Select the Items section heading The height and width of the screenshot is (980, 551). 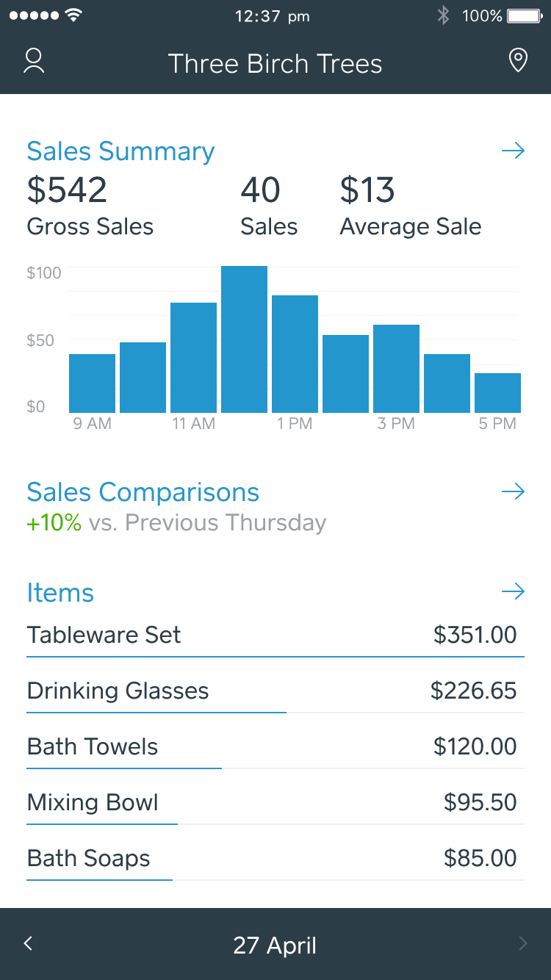point(60,592)
